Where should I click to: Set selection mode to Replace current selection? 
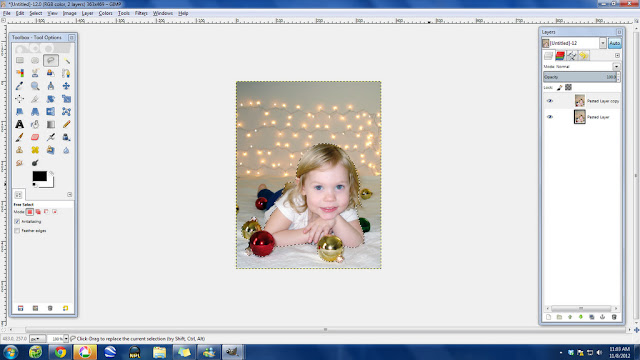(29, 212)
